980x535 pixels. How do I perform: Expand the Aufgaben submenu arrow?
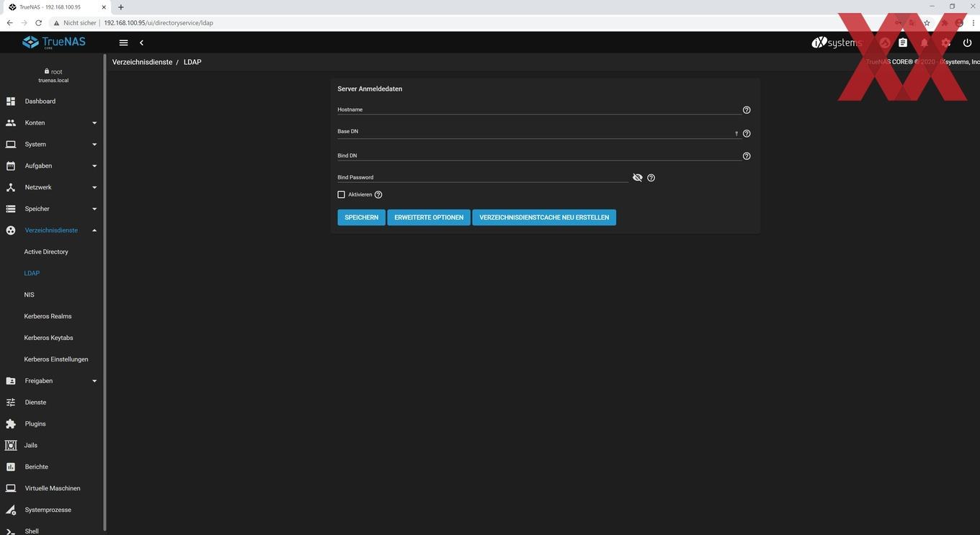click(94, 166)
